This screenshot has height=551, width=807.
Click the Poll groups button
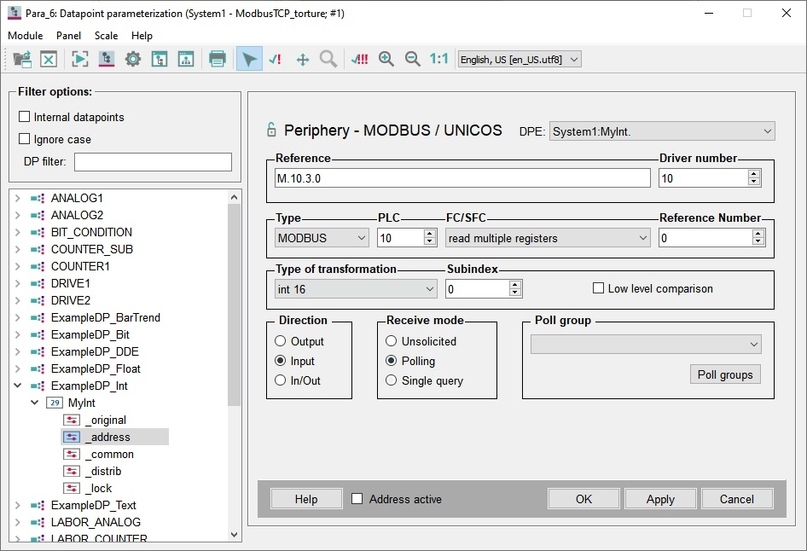click(725, 375)
